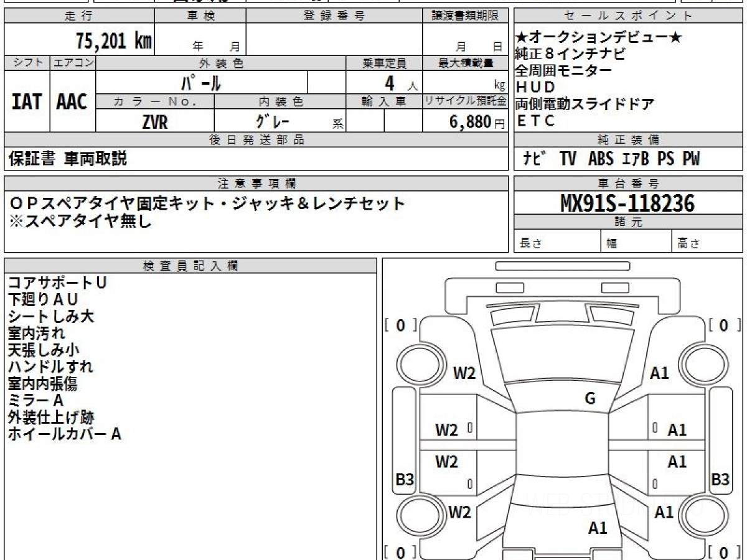This screenshot has width=747, height=560.
Task: Click the [ 0 ] tire marker top left
Action: click(401, 325)
